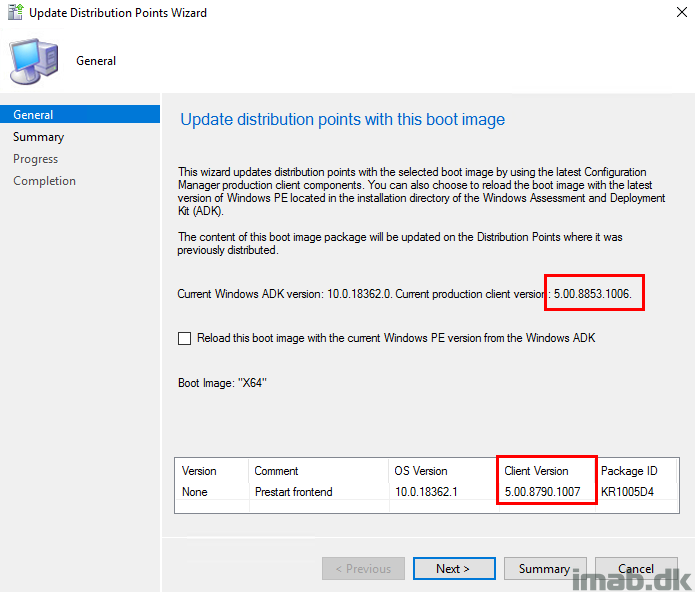Sort by the Version column header
695x592 pixels.
[x=199, y=471]
